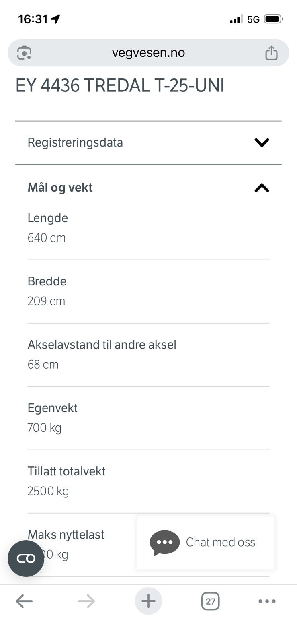The width and height of the screenshot is (297, 644).
Task: Tap the EY 4436 TREDAL T-25-UNI title
Action: click(120, 86)
